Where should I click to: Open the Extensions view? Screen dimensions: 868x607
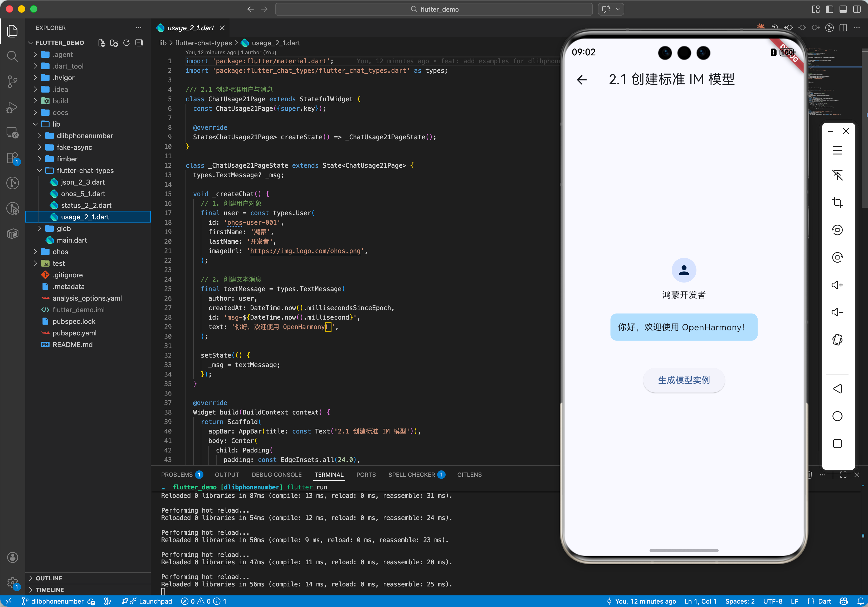click(12, 158)
